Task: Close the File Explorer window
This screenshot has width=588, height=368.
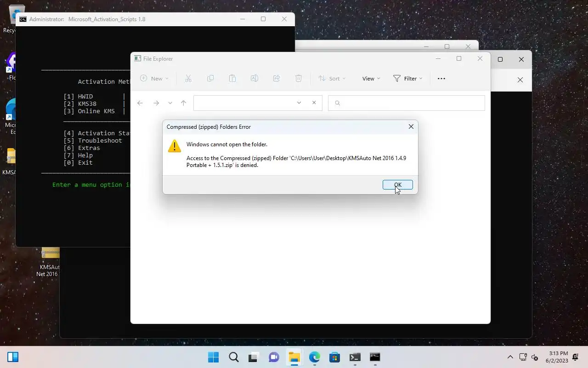Action: (x=480, y=58)
